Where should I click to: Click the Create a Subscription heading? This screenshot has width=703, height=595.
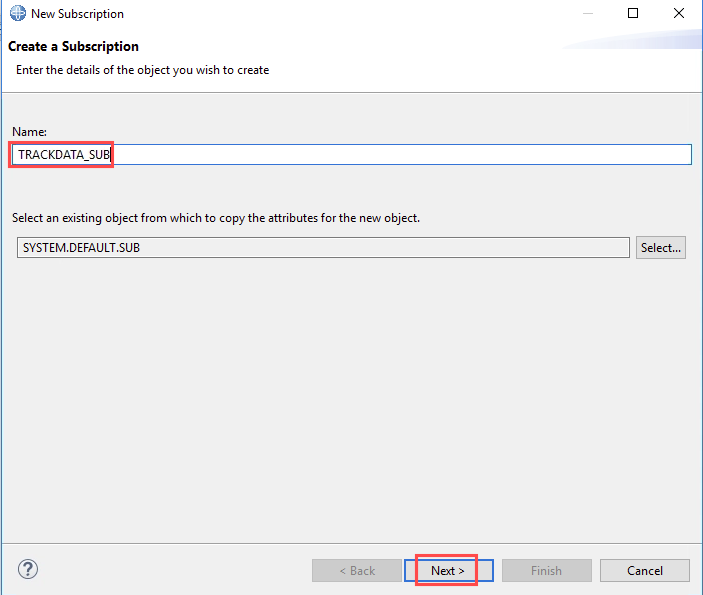74,46
